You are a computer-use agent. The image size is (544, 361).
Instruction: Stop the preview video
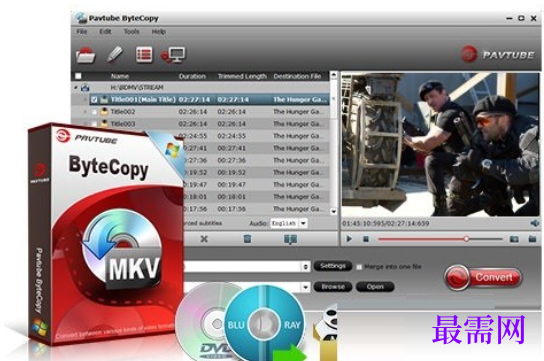pos(366,239)
